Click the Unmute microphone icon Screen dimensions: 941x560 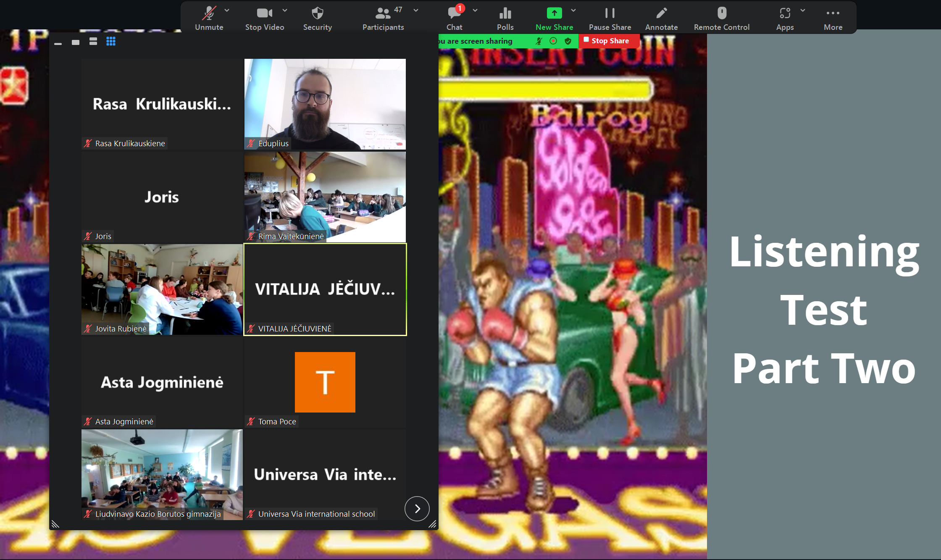[x=209, y=13]
